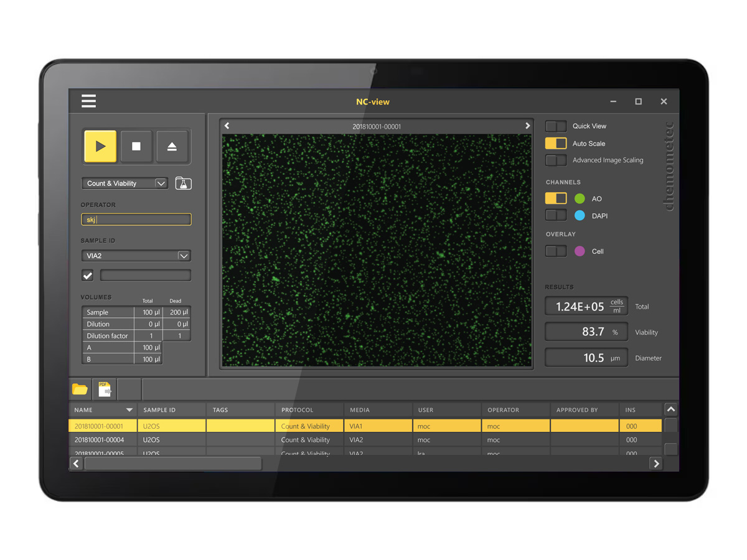The width and height of the screenshot is (747, 560).
Task: Maximize the NC-view window
Action: point(638,101)
